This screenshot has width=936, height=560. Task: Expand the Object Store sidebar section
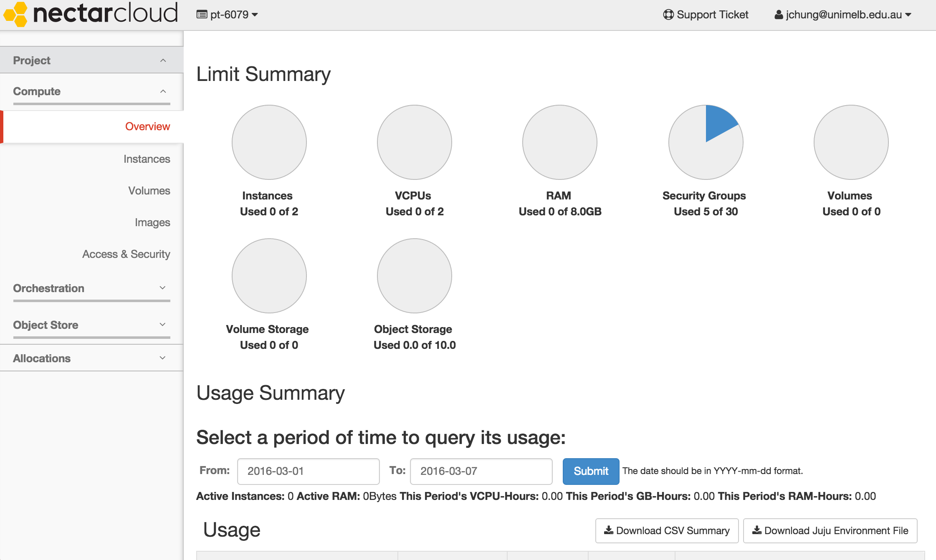click(x=91, y=325)
